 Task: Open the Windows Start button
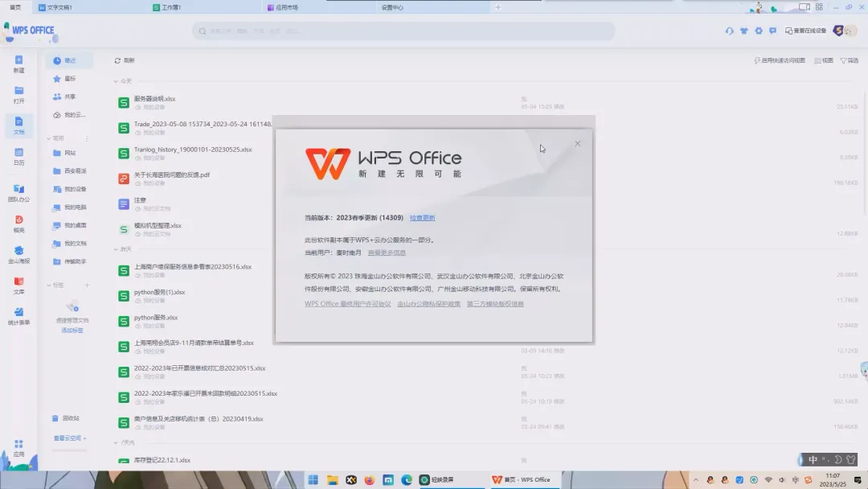(x=313, y=479)
